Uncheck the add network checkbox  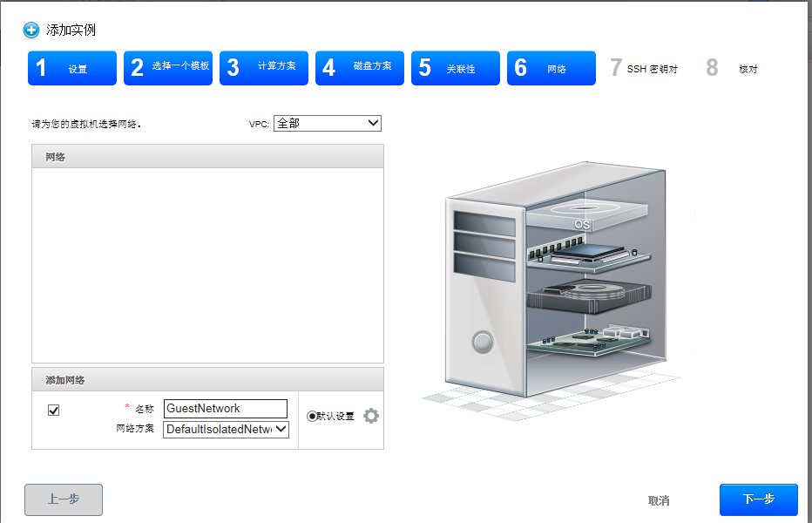click(x=53, y=411)
